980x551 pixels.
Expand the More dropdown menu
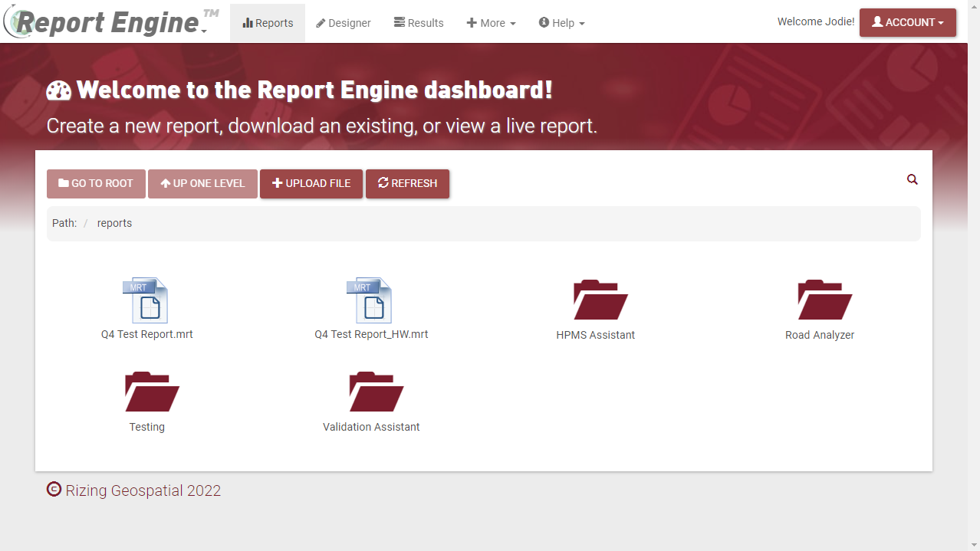point(492,23)
